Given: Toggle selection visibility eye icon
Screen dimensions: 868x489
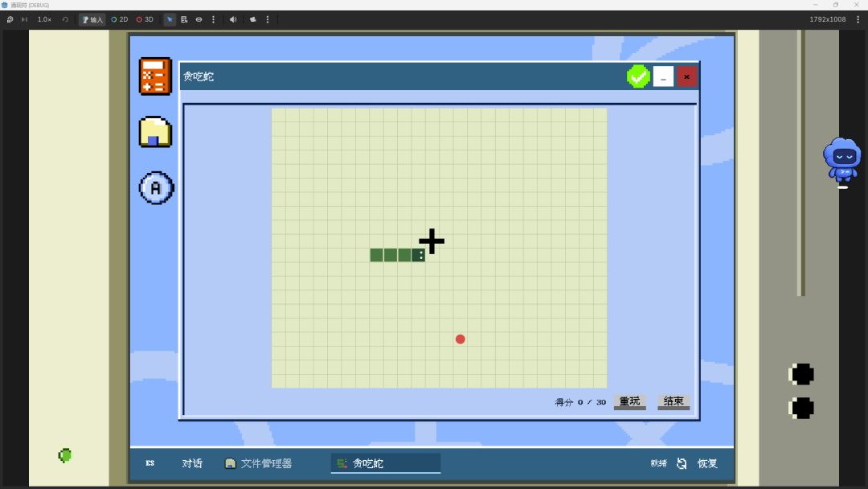Looking at the screenshot, I should [x=199, y=19].
